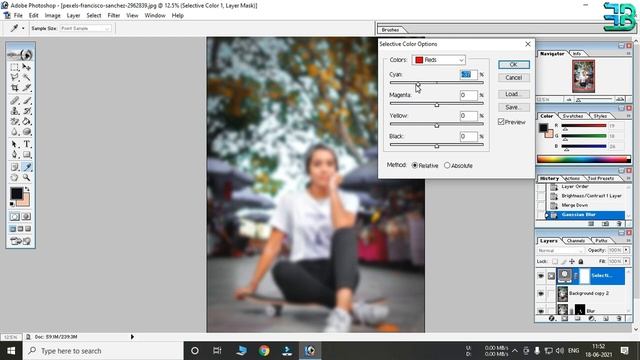This screenshot has width=640, height=360.
Task: Select the Crop tool
Action: point(15,88)
